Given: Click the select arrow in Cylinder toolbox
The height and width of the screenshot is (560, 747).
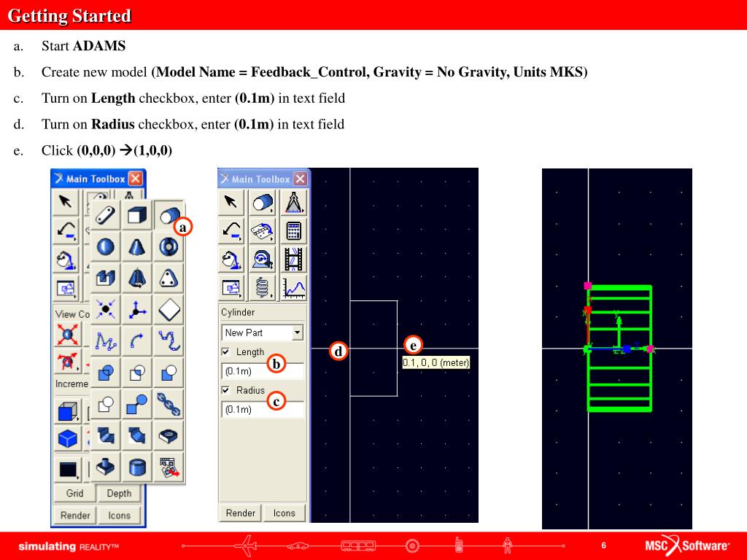Looking at the screenshot, I should [231, 203].
